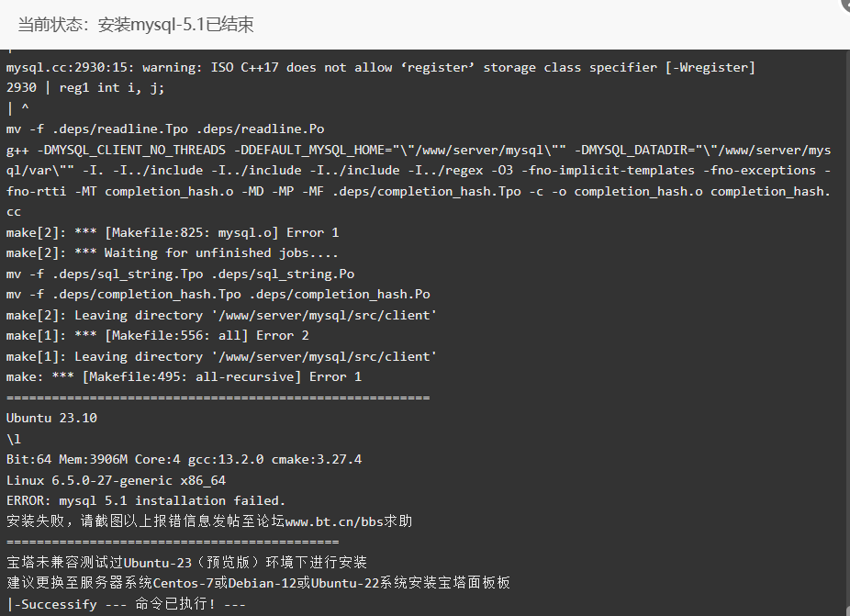Click the 'all-recursive] Error 1' line
Screen dimensions: 850x616
pos(184,377)
